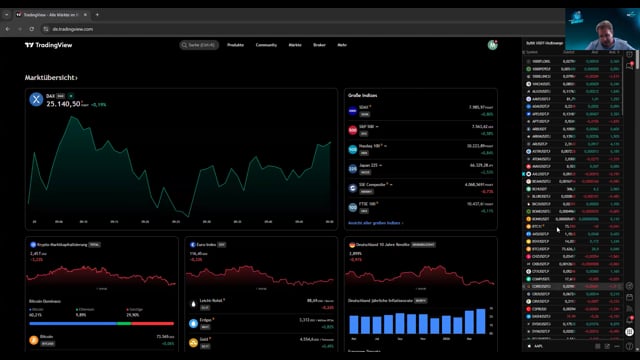This screenshot has height=360, width=640.
Task: Sort the watchlist by Symbol column
Action: [532, 52]
